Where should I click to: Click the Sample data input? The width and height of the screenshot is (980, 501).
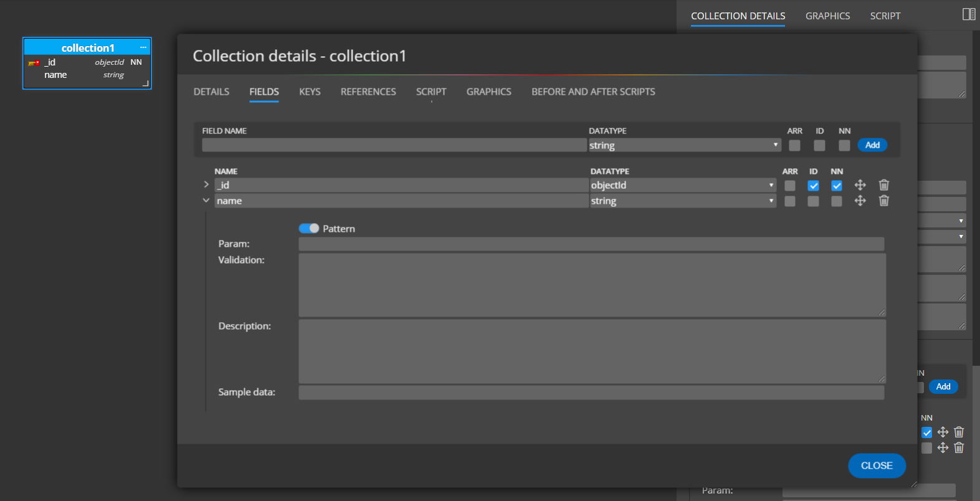[x=591, y=393]
